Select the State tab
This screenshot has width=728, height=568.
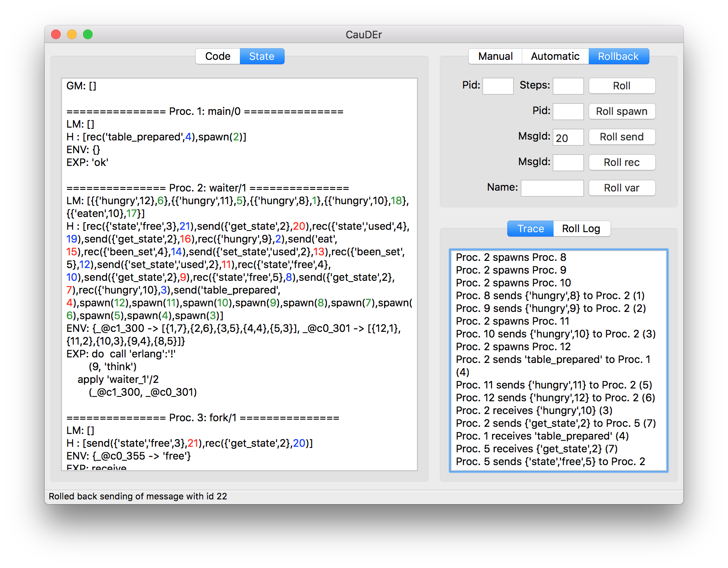(262, 56)
